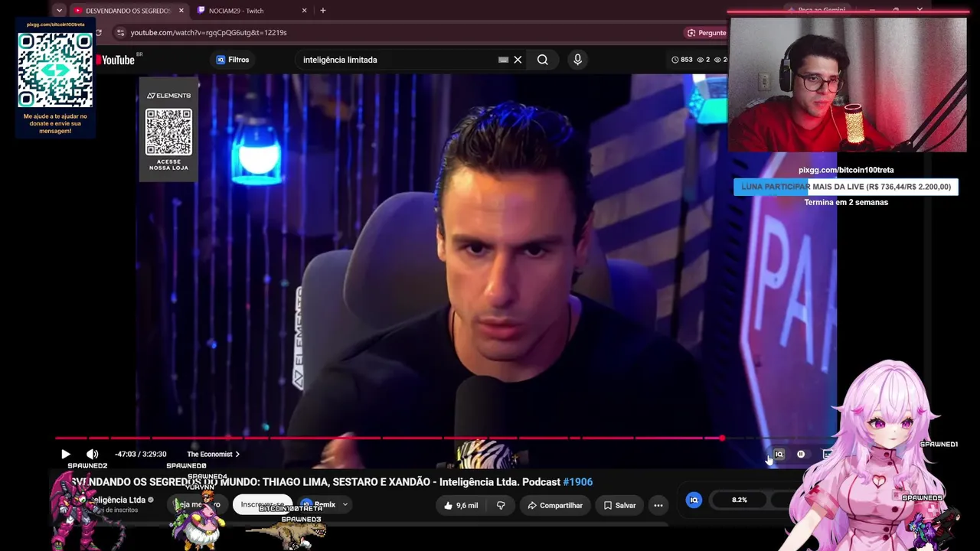Click the Remix button
980x551 pixels.
click(318, 505)
